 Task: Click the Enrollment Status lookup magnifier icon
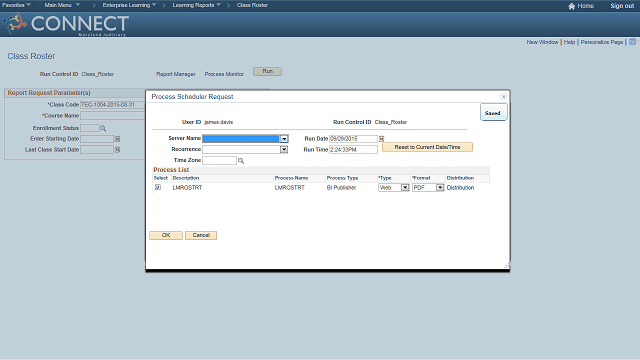[103, 129]
